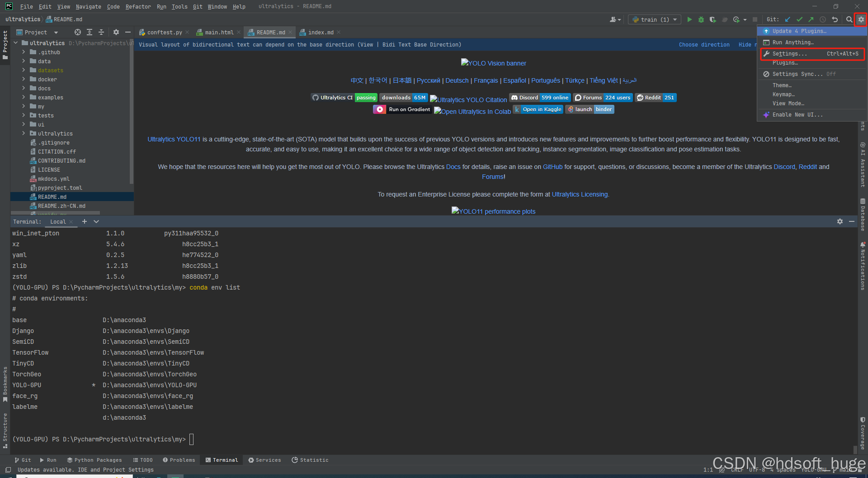Click the Git commit checkmark icon
The height and width of the screenshot is (478, 868).
(x=799, y=19)
